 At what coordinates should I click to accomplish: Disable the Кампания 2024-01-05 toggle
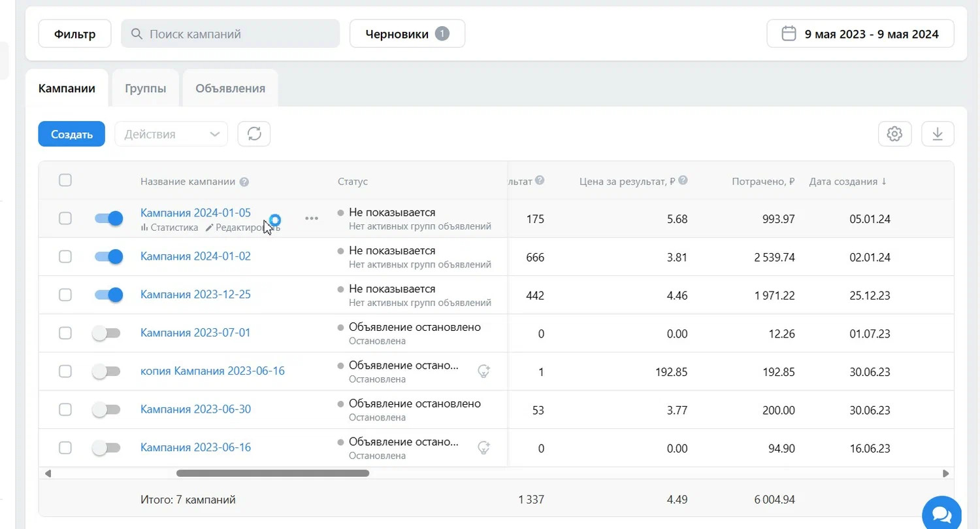coord(108,218)
